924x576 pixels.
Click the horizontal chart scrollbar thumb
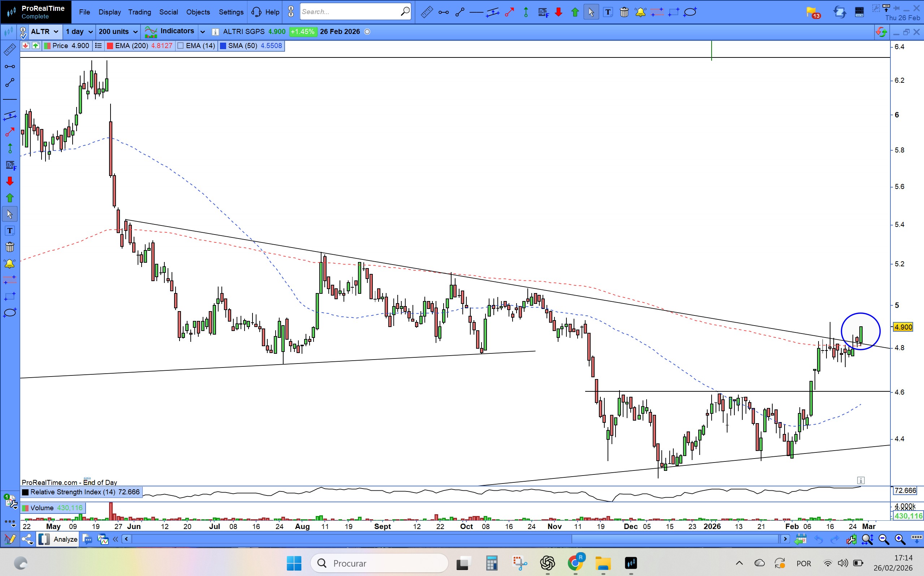click(675, 539)
